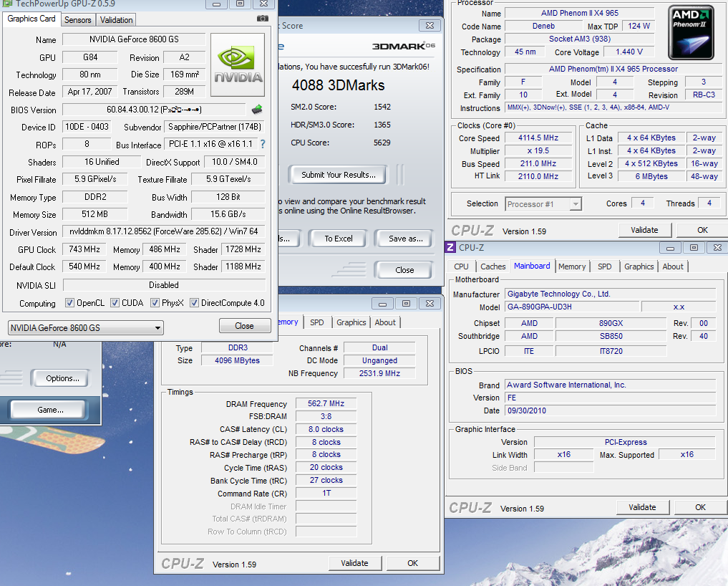Screen dimensions: 728x586
Task: Click the Core Speed 4114.5 MHz value
Action: [538, 138]
